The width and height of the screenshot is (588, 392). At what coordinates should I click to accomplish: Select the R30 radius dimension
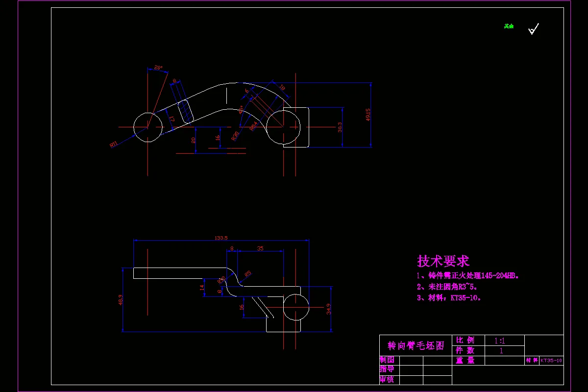point(236,136)
